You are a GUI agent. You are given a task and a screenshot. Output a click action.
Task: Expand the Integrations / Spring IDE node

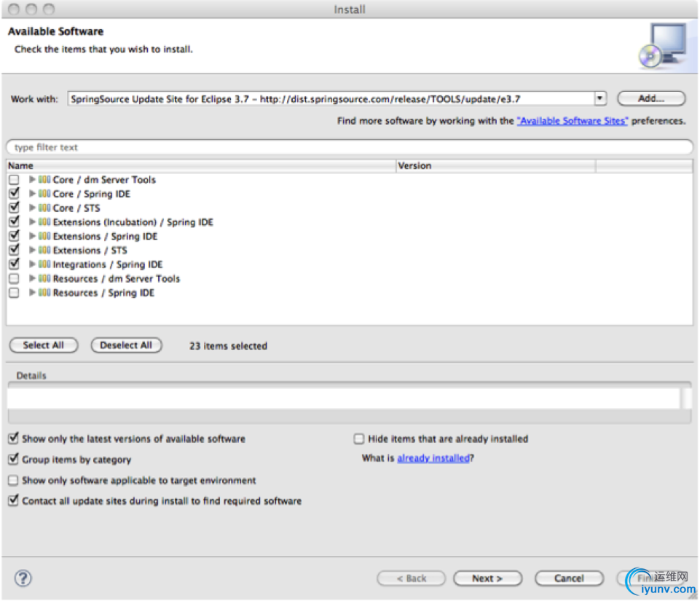pos(32,264)
